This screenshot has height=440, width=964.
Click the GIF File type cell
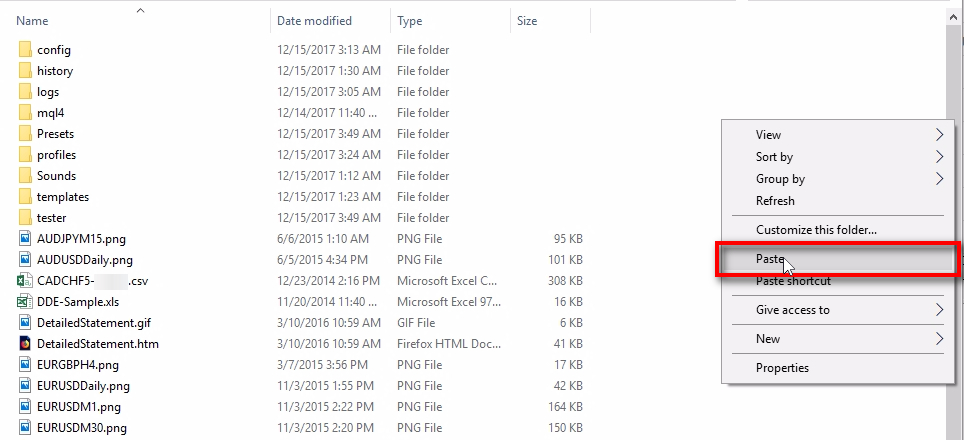416,323
